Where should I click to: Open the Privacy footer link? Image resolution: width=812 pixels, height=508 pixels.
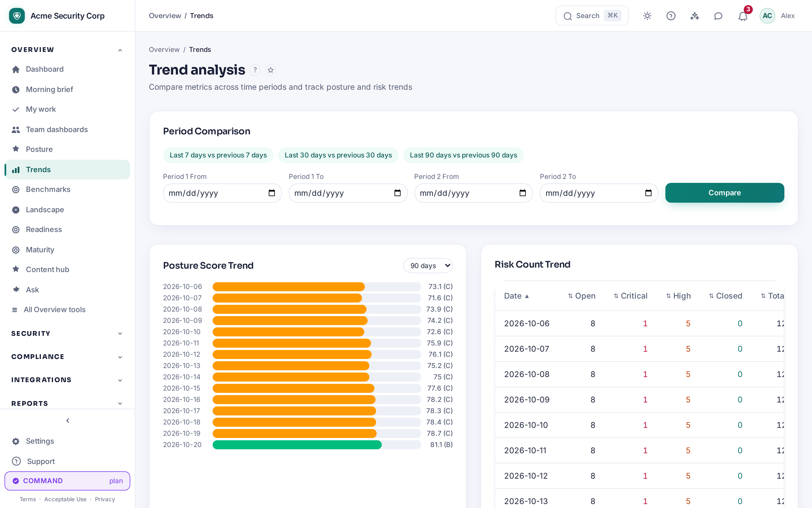[x=105, y=499]
